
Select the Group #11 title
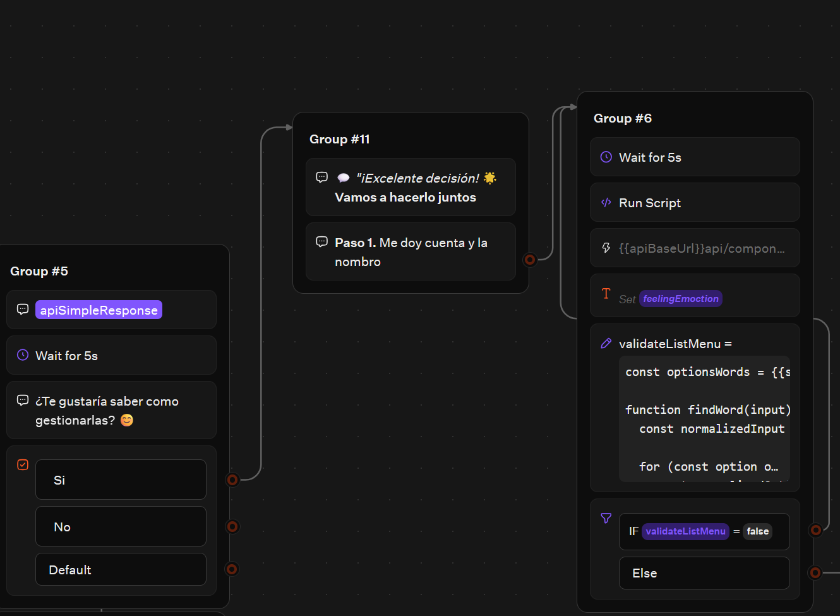pos(340,139)
